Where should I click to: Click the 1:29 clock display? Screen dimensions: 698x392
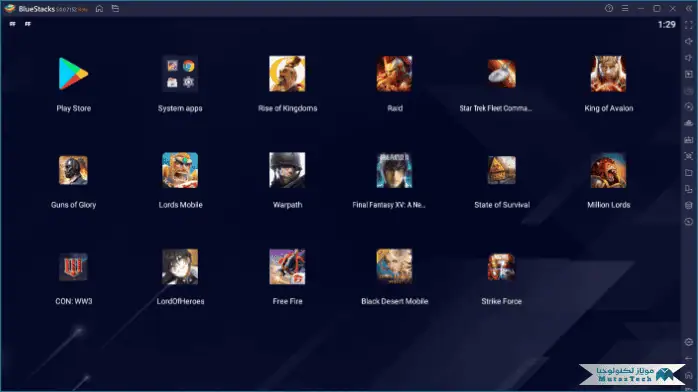tap(666, 24)
